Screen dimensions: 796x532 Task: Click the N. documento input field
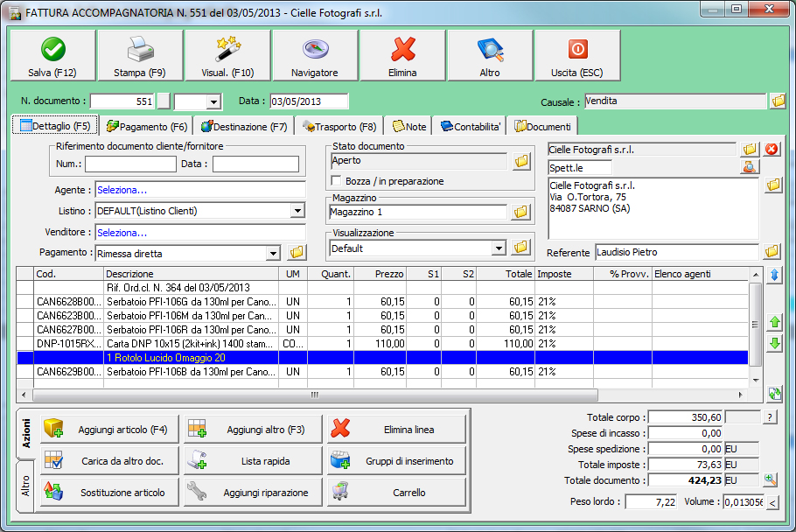(x=122, y=101)
